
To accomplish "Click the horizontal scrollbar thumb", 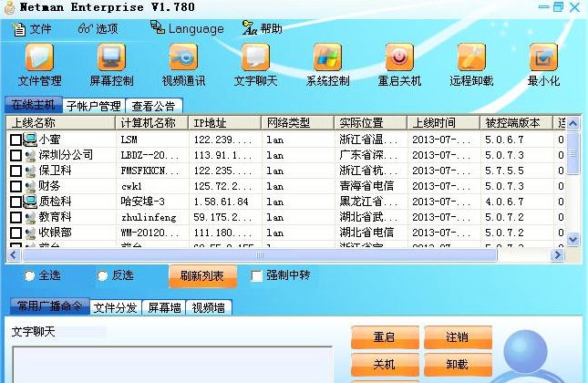I will [x=260, y=255].
